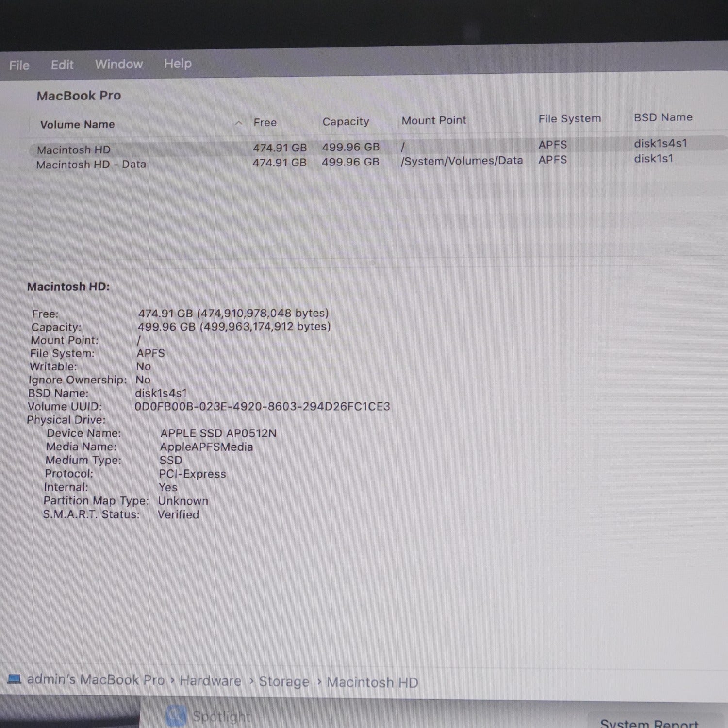Viewport: 728px width, 728px height.
Task: Sort by Capacity column header
Action: 346,121
